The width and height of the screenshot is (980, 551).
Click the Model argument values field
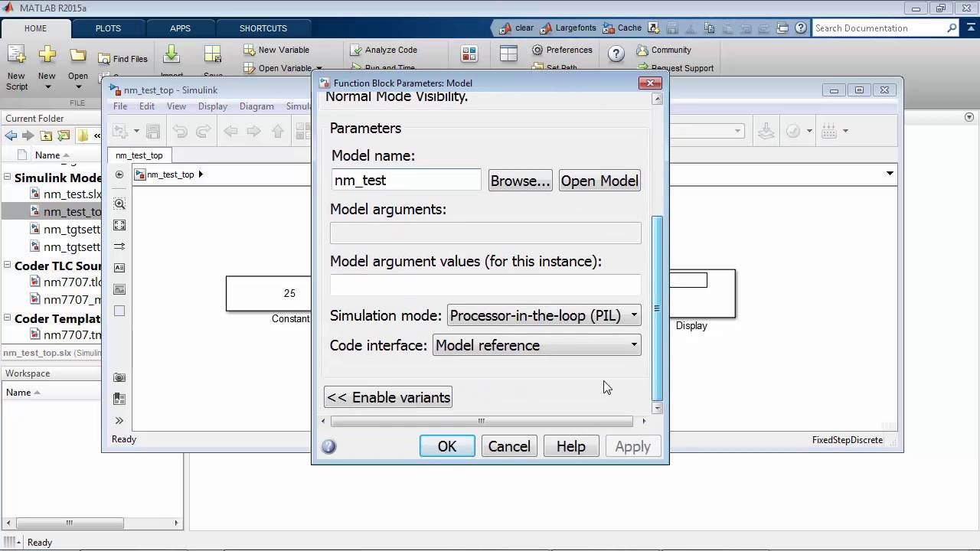pyautogui.click(x=485, y=285)
